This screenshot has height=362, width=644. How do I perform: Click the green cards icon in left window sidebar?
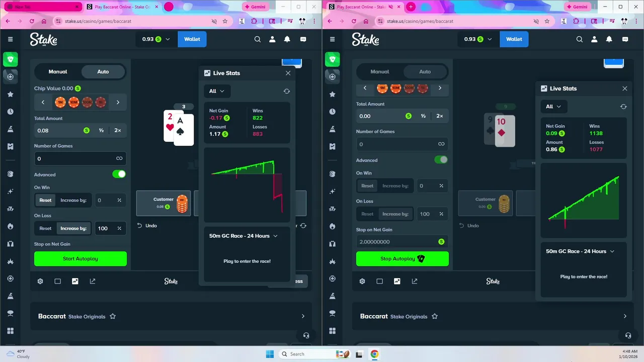pyautogui.click(x=10, y=59)
